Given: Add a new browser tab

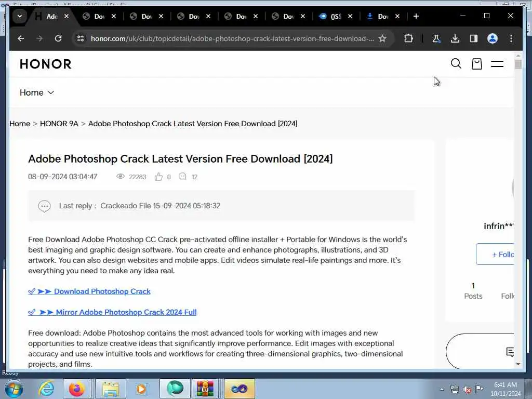Looking at the screenshot, I should tap(416, 16).
